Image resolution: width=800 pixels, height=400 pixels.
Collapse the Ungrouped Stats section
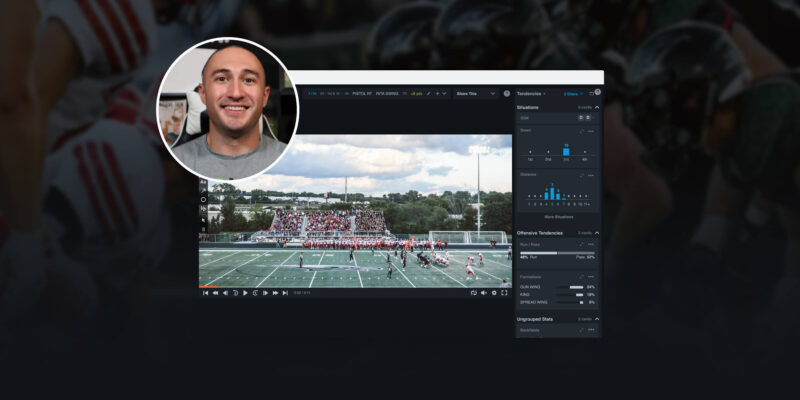[x=597, y=319]
